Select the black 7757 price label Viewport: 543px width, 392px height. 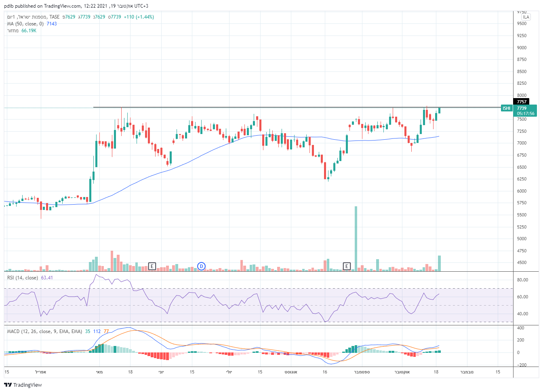click(521, 102)
